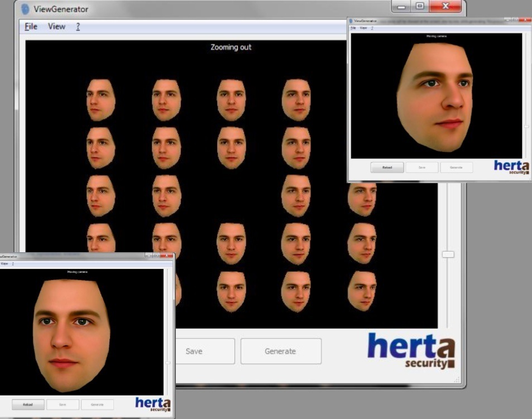This screenshot has height=419, width=532.
Task: Click the resize grip of main window
Action: click(x=457, y=380)
